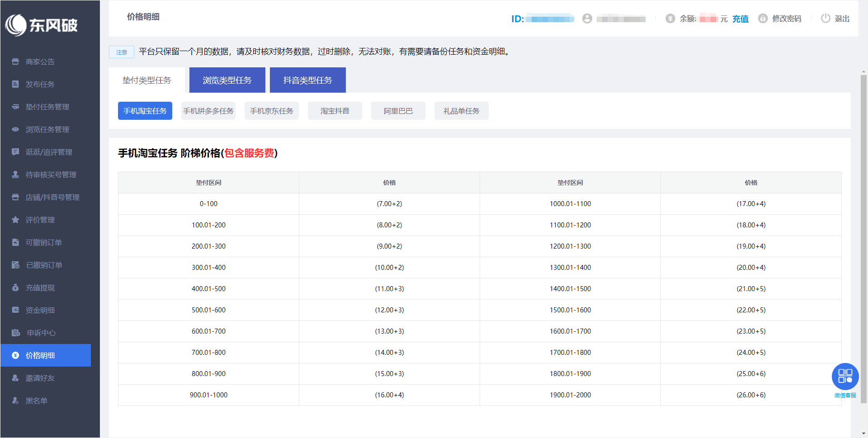Click the (16.00+4) price cell
This screenshot has width=868, height=438.
pyautogui.click(x=389, y=395)
